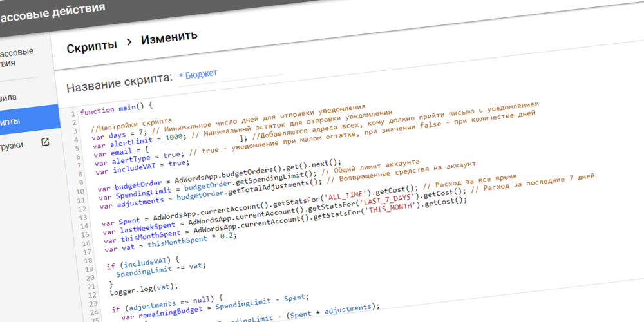
Task: Click the var days = 7 code line
Action: pyautogui.click(x=119, y=133)
